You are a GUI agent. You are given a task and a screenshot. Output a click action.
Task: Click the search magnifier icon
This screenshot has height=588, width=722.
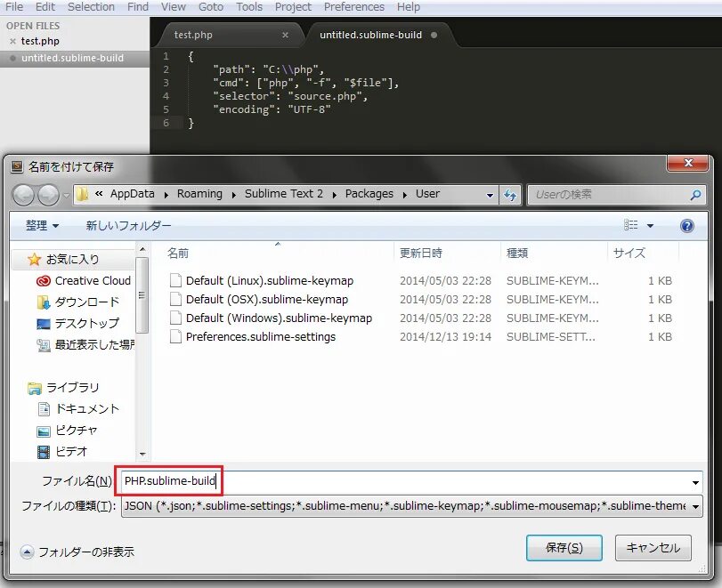tap(695, 195)
